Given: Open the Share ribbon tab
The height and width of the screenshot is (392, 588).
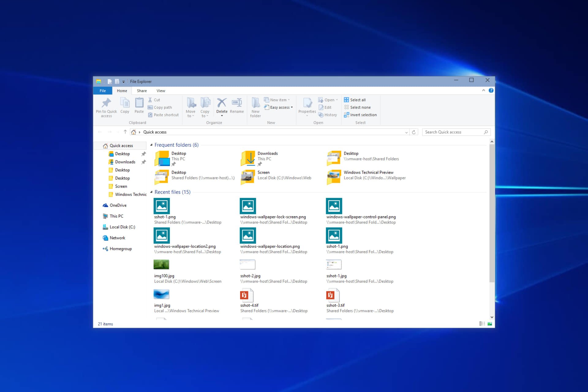Looking at the screenshot, I should point(141,91).
